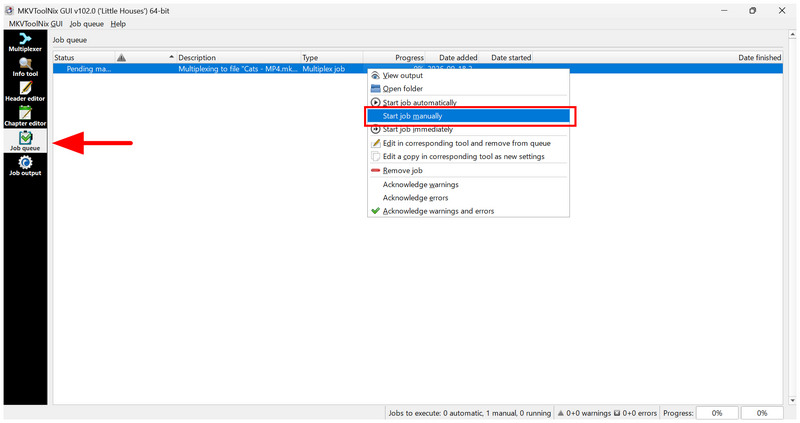
Task: Choose Edit a copy in corresponding tool
Action: 468,157
